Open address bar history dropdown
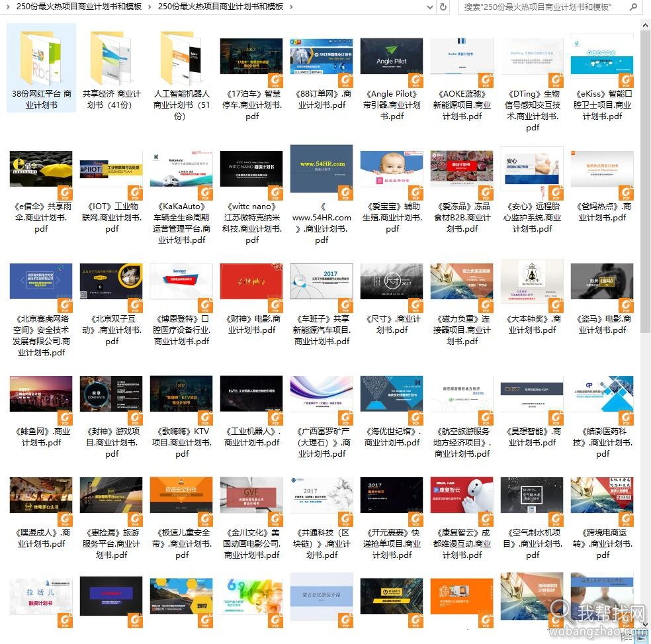The height and width of the screenshot is (644, 651). [x=430, y=7]
